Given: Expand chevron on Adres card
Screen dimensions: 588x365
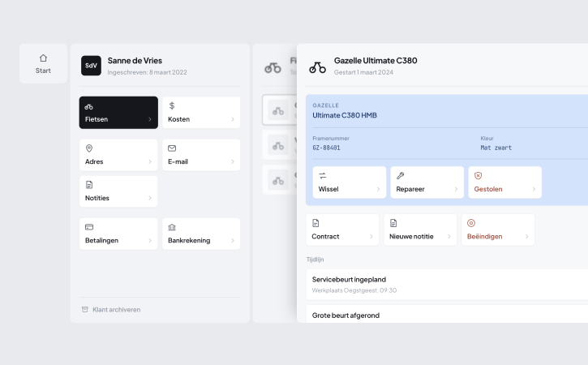Looking at the screenshot, I should tap(149, 161).
